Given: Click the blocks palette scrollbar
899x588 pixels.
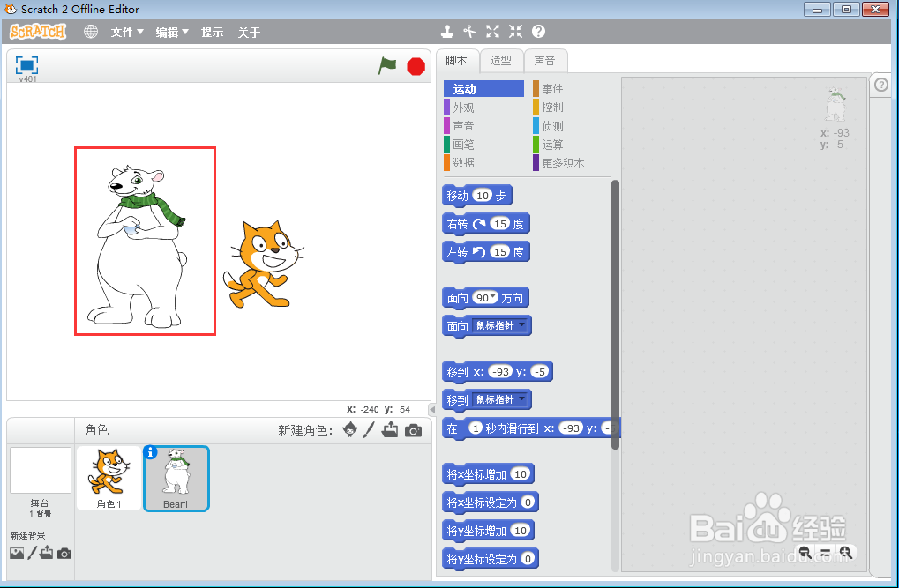Looking at the screenshot, I should (615, 314).
